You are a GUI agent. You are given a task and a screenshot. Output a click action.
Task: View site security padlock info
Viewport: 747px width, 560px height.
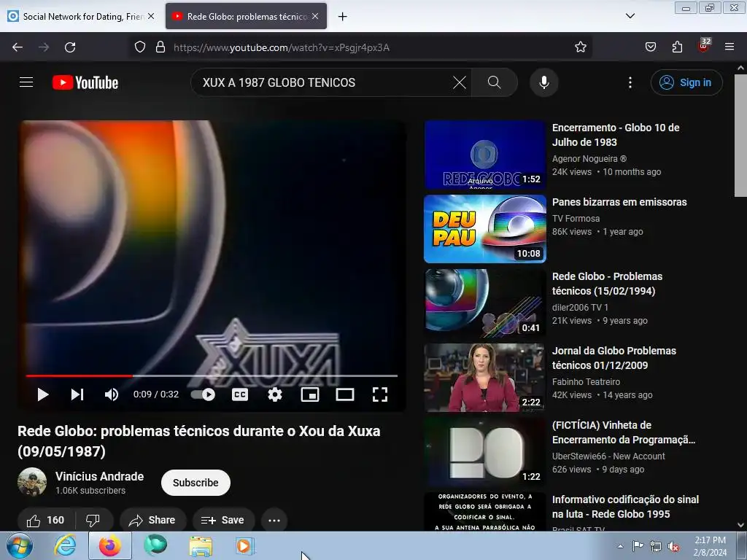pyautogui.click(x=160, y=47)
